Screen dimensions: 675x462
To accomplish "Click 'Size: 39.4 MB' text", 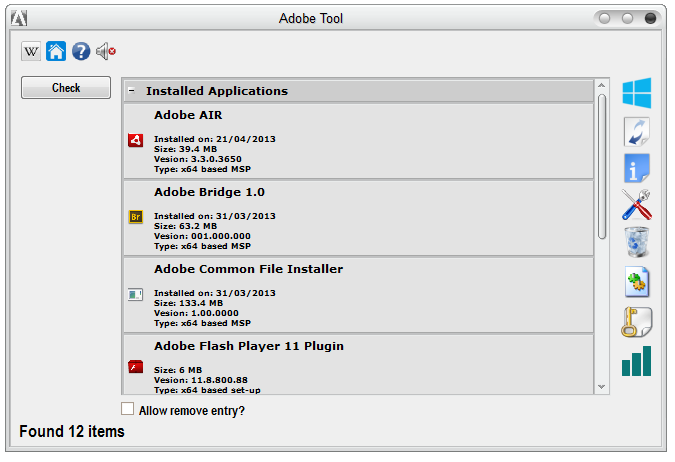I will coord(185,149).
